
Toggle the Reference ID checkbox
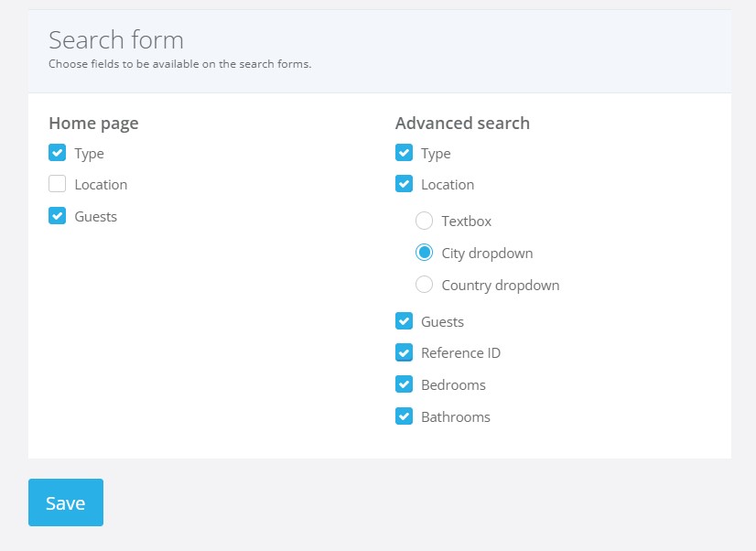point(404,352)
